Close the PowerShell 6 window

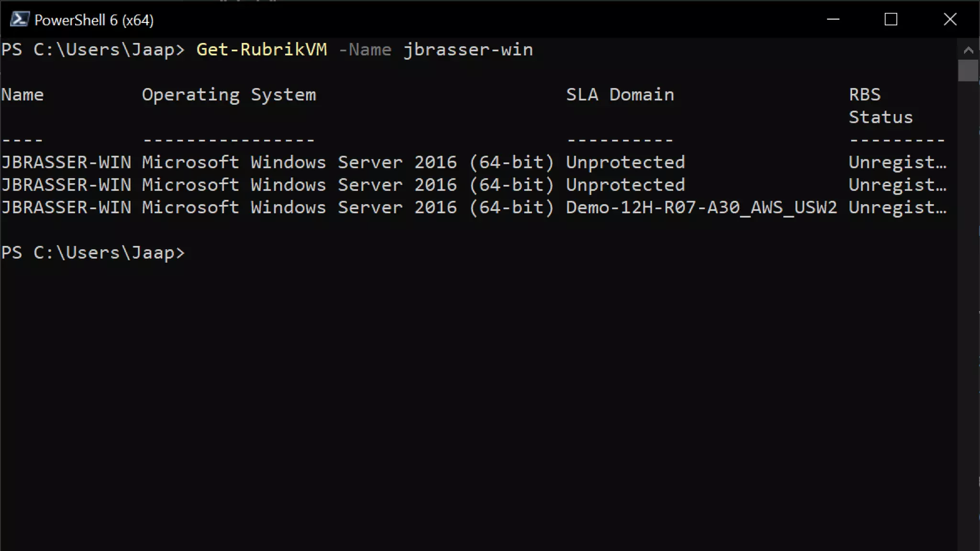(950, 20)
